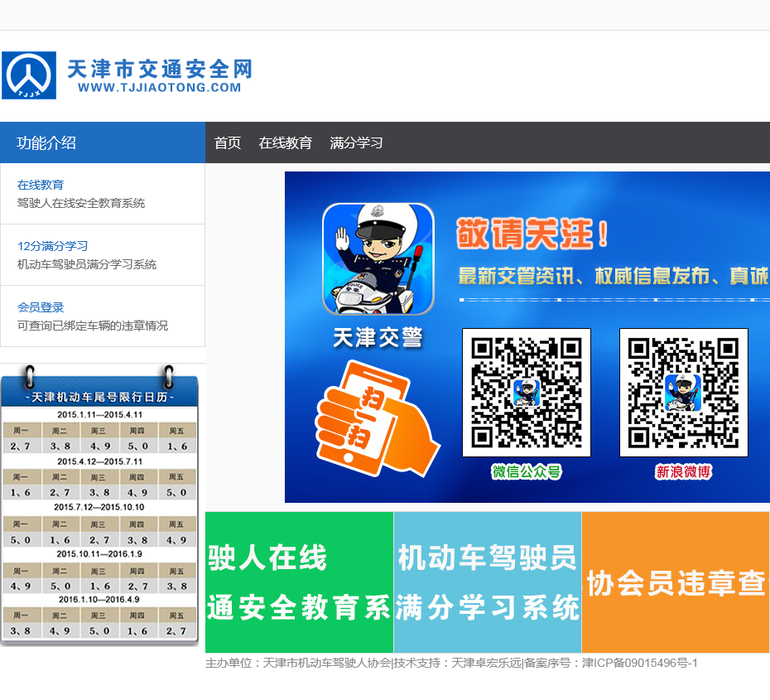Open the 满分学习 navigation item
This screenshot has width=770, height=700.
click(357, 143)
